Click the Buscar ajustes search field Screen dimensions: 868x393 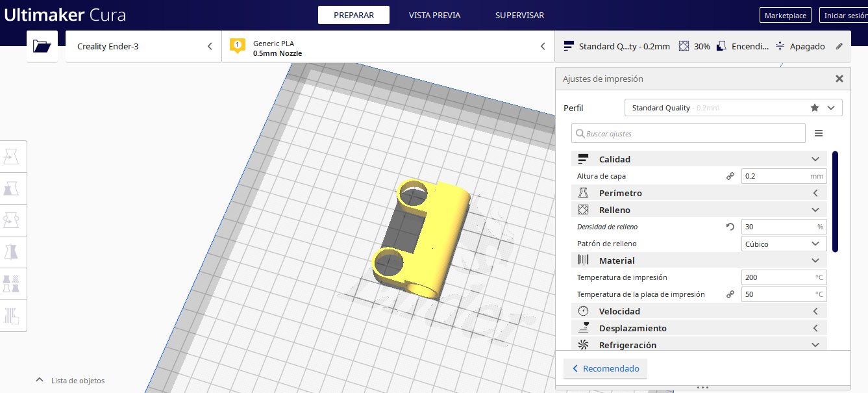[688, 133]
